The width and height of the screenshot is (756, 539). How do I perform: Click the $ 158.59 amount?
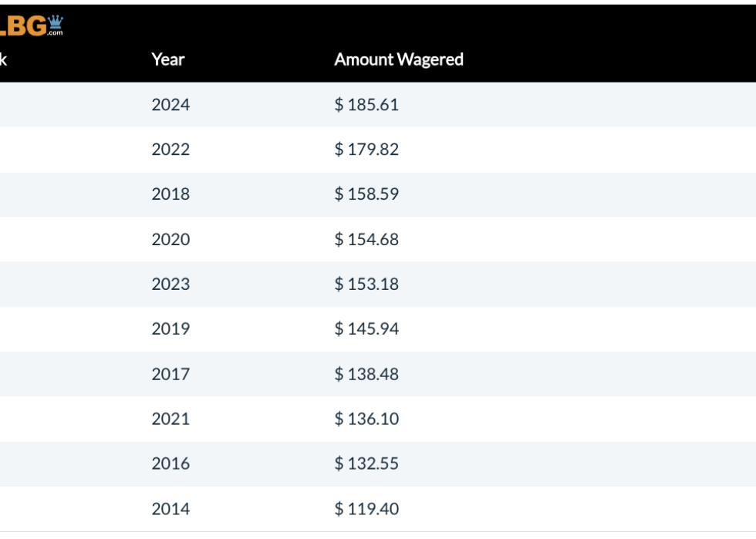click(366, 194)
